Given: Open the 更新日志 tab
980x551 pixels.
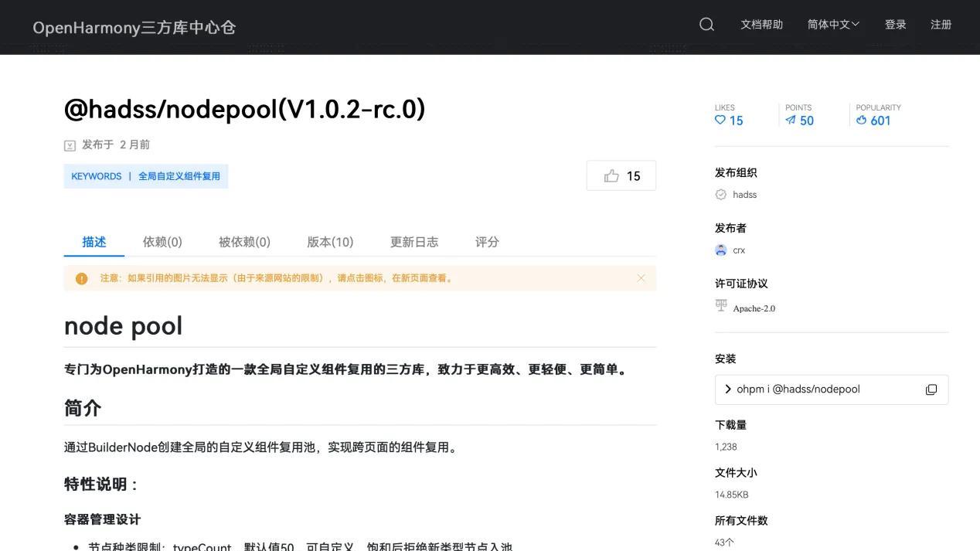Looking at the screenshot, I should coord(414,241).
